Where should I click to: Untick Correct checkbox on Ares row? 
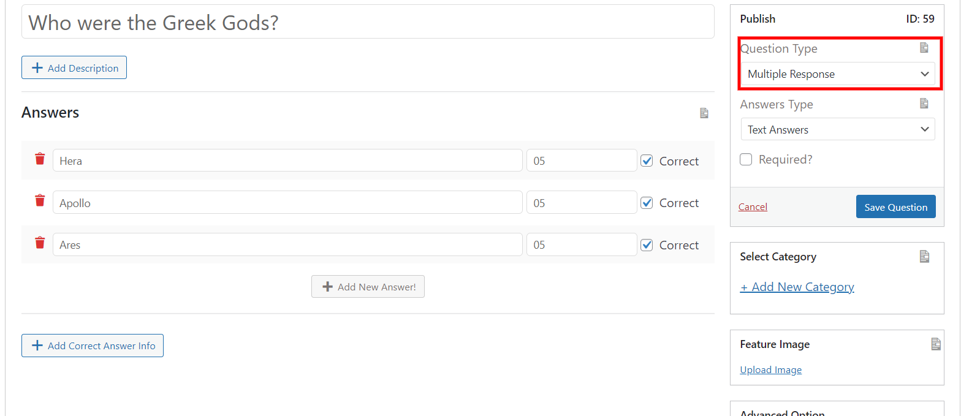point(647,245)
